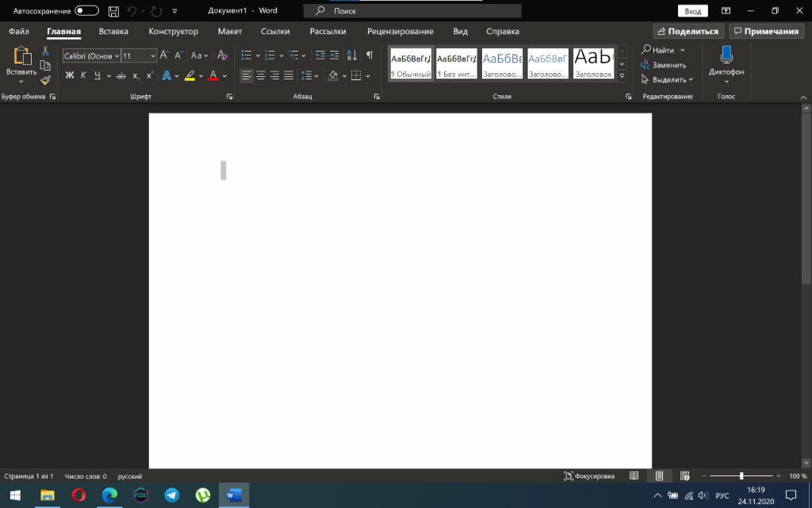Toggle underline Ч formatting
Screen dimensions: 812x508
pos(98,75)
